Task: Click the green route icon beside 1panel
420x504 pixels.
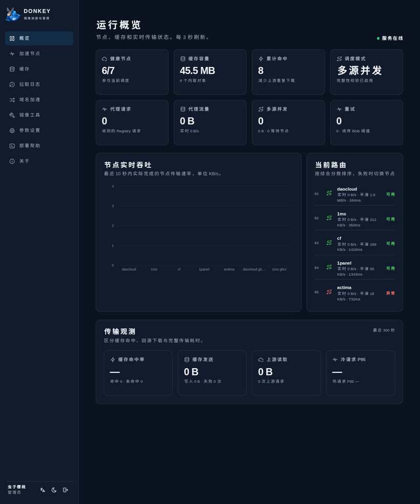Action: point(329,267)
